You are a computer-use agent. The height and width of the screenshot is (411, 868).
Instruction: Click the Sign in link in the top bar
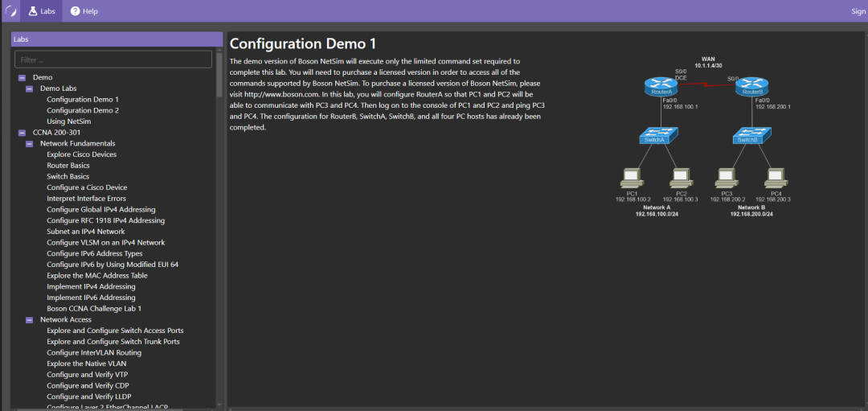859,11
